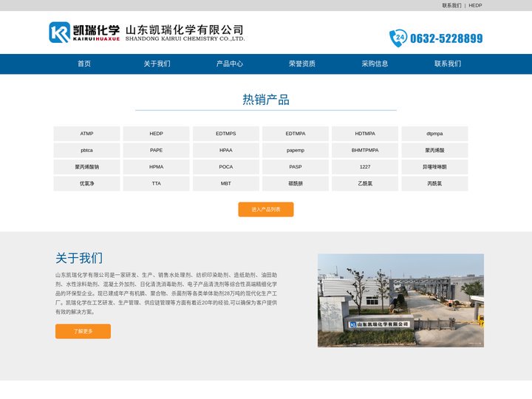The image size is (532, 399).
Task: Click the factory entrance photo
Action: click(x=400, y=300)
